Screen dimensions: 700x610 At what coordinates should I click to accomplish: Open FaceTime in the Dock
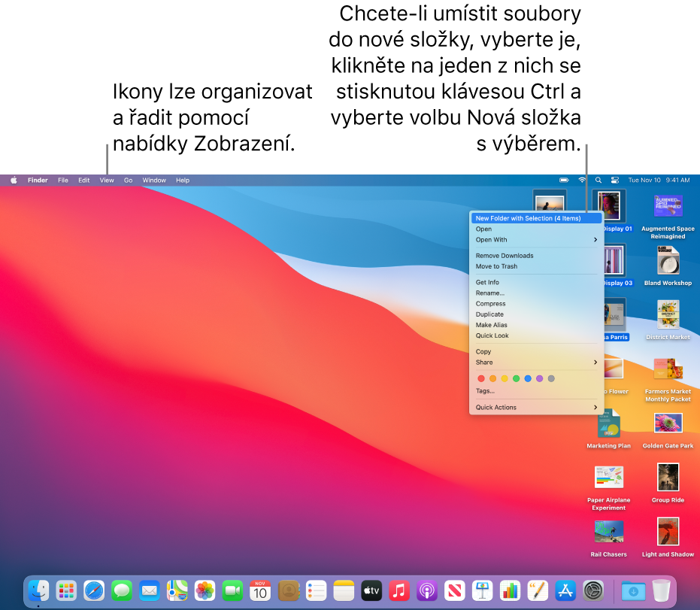tap(232, 590)
